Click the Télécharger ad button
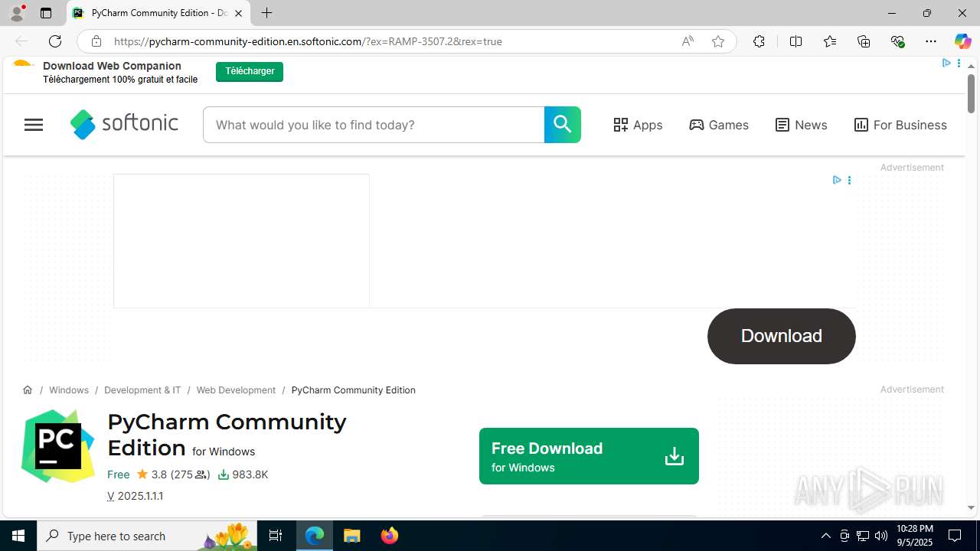 250,71
